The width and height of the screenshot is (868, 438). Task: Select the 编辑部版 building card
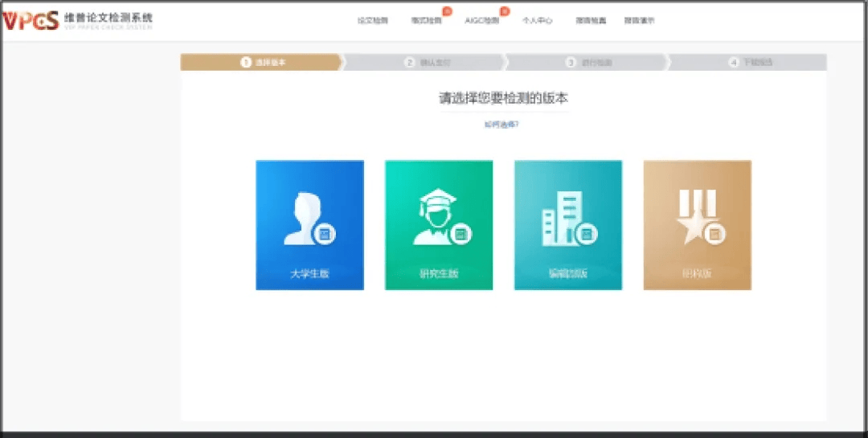click(x=568, y=225)
